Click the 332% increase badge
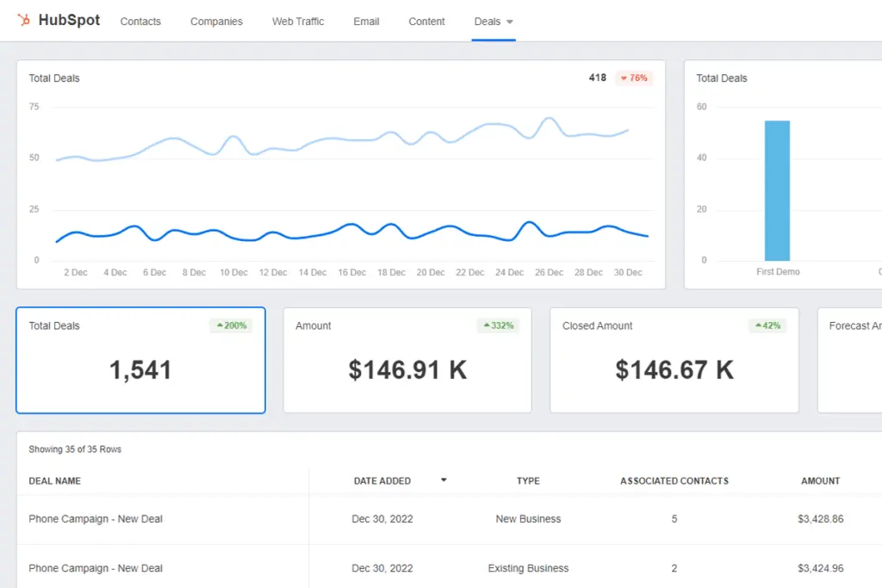882x588 pixels. (x=499, y=325)
